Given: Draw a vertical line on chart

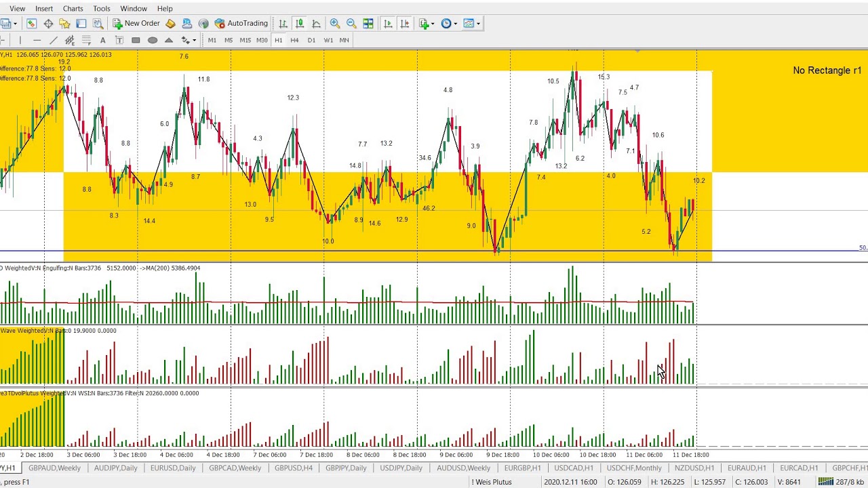Looking at the screenshot, I should click(x=20, y=40).
